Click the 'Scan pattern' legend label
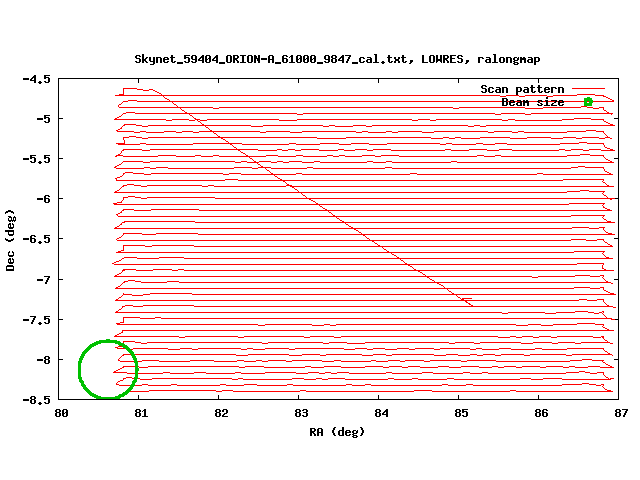Viewport: 640px width, 480px height. pos(522,89)
